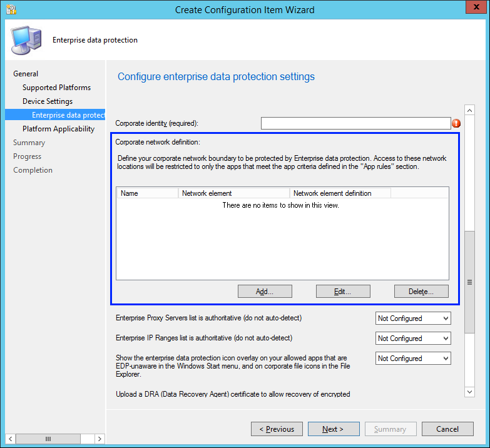Viewport: 490px width, 448px height.
Task: Click 'There are no items to show' text
Action: click(x=280, y=205)
